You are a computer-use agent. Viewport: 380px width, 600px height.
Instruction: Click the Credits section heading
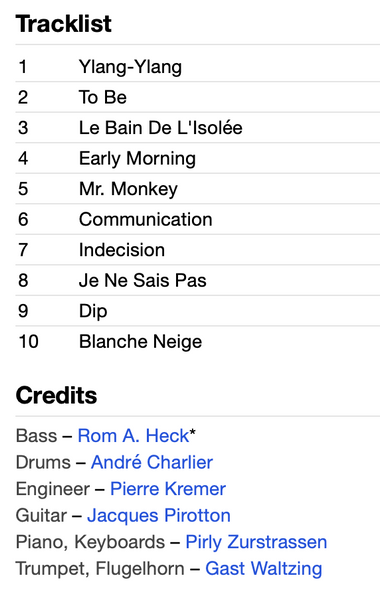coord(56,395)
